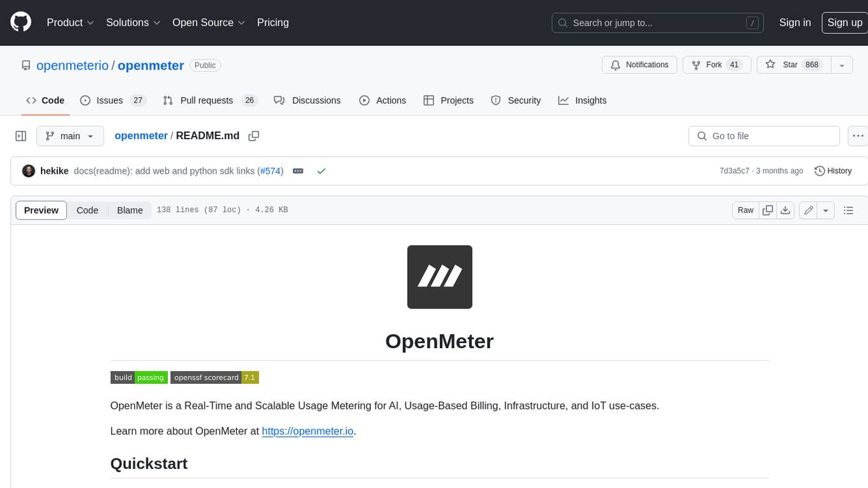Open the GitHub home logo
The height and width of the screenshot is (488, 868).
coord(21,22)
